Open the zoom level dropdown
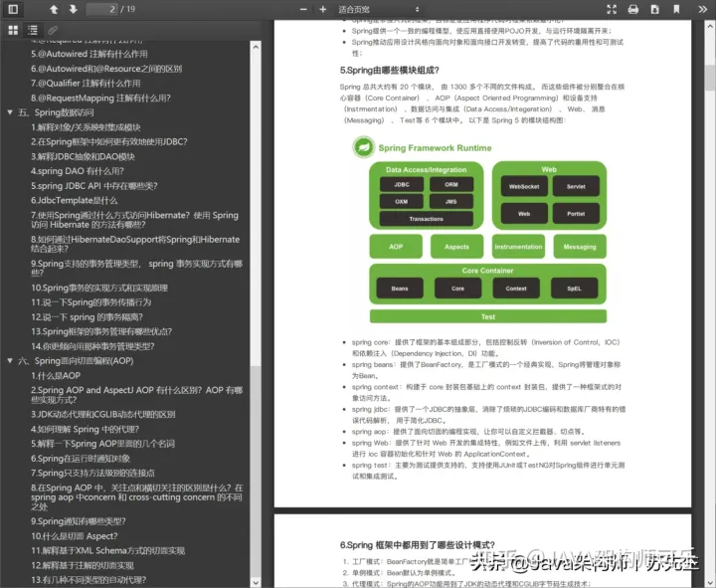Screen dimensions: 716x588 (379, 9)
